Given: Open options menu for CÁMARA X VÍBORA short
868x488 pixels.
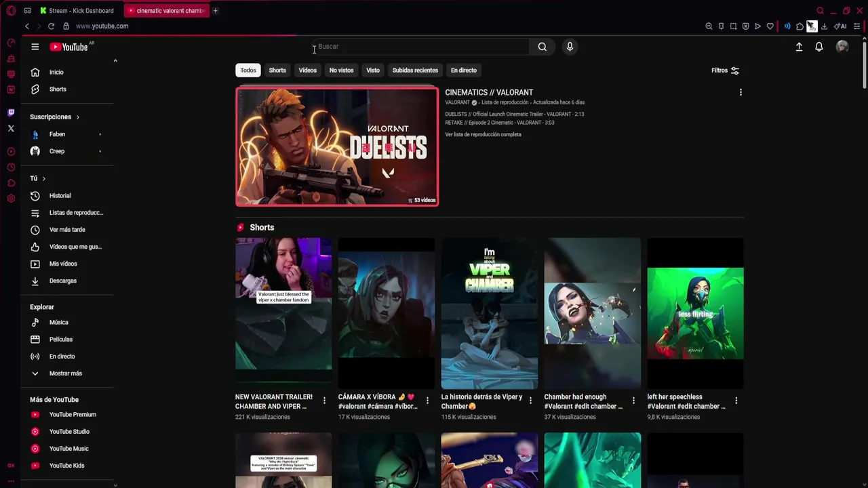Looking at the screenshot, I should pyautogui.click(x=427, y=401).
